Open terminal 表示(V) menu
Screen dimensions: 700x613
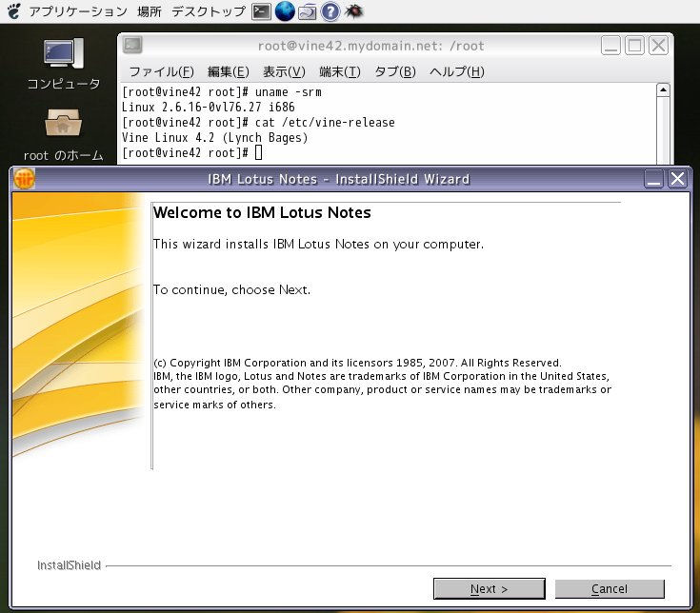click(284, 71)
